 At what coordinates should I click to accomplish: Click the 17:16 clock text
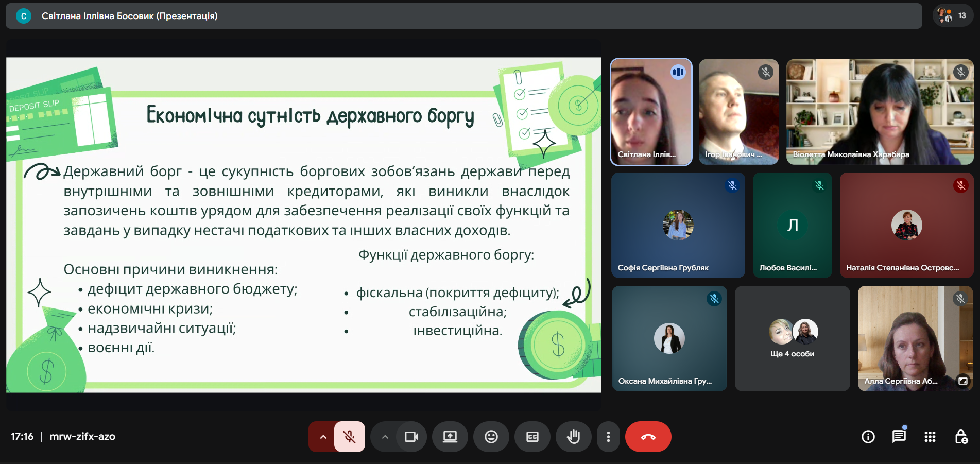click(22, 437)
